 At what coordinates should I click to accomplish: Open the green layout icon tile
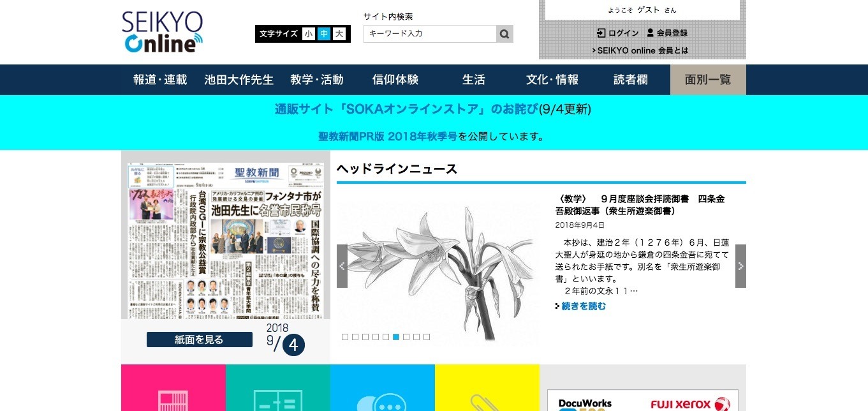pos(278,388)
